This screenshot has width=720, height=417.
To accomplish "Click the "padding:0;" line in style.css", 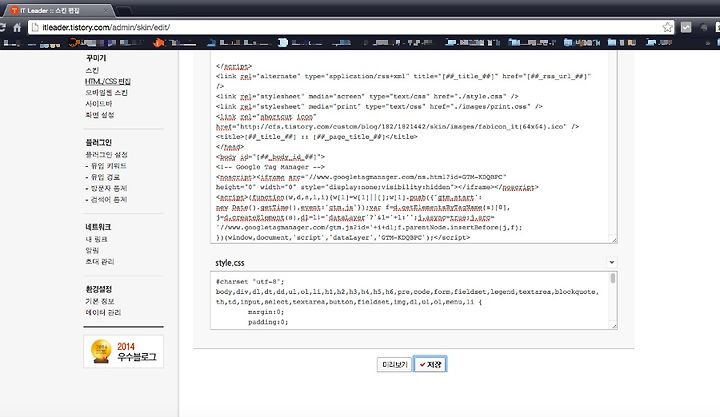I will [x=268, y=322].
